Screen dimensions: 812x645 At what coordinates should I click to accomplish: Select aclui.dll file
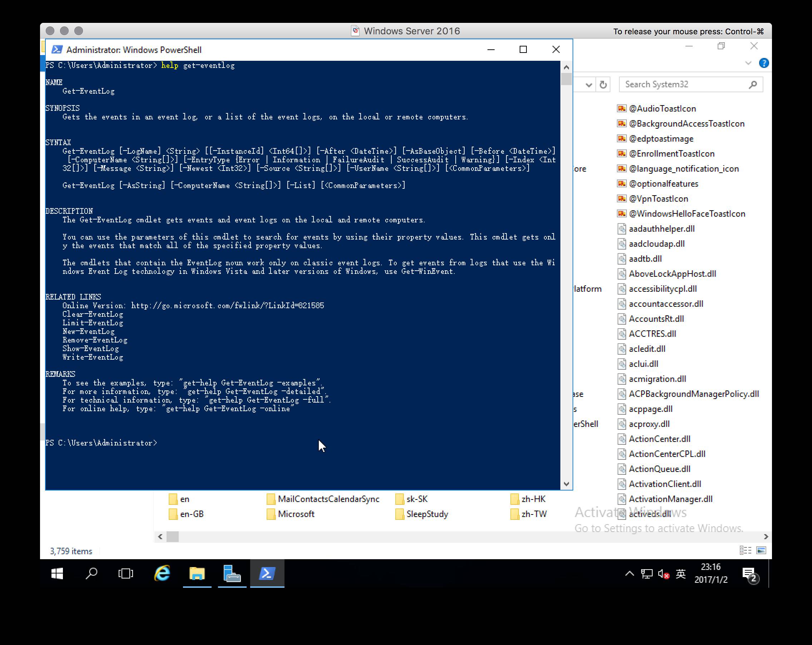[638, 364]
